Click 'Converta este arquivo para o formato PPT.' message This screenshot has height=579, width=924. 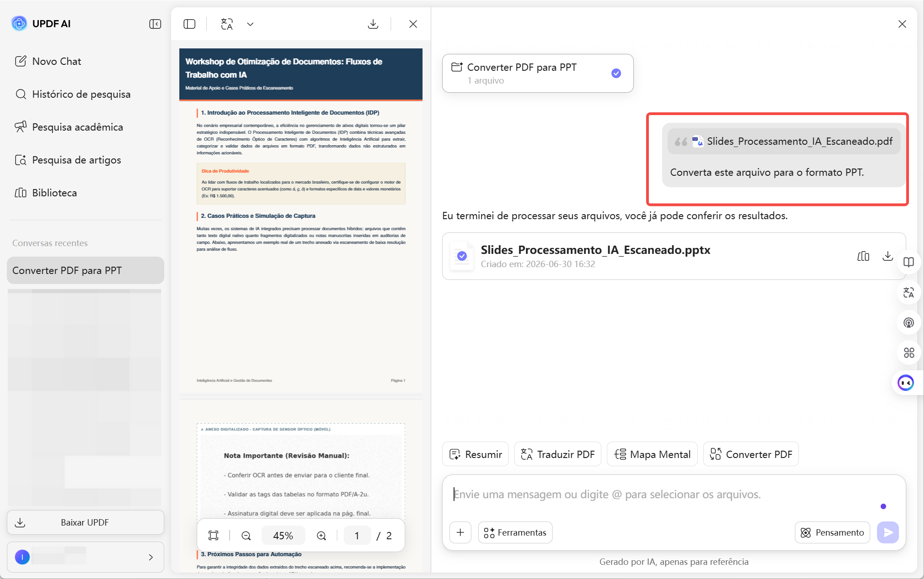click(767, 172)
